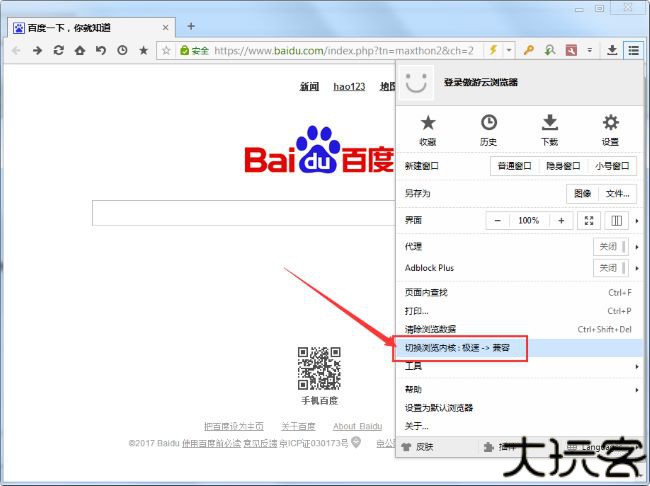Open 下载 downloads in menu
Viewport: 650px width, 486px height.
click(550, 130)
